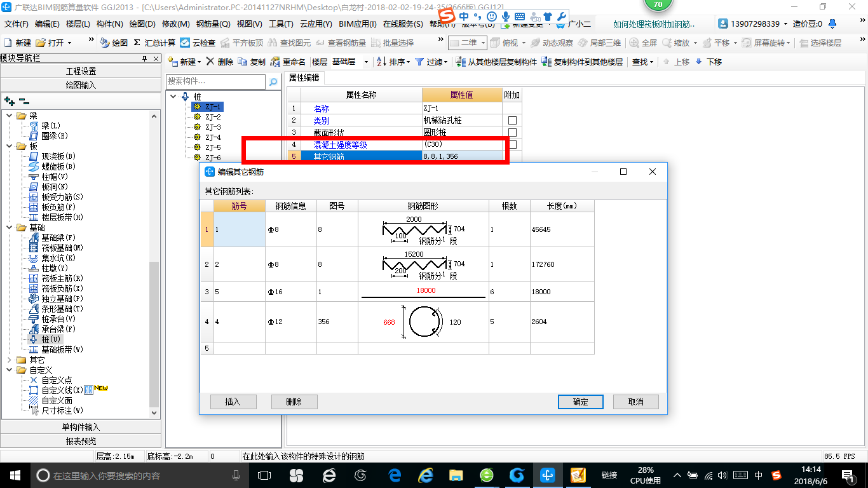
Task: Click the collapse-all minus icon in navigation panel
Action: [x=24, y=101]
